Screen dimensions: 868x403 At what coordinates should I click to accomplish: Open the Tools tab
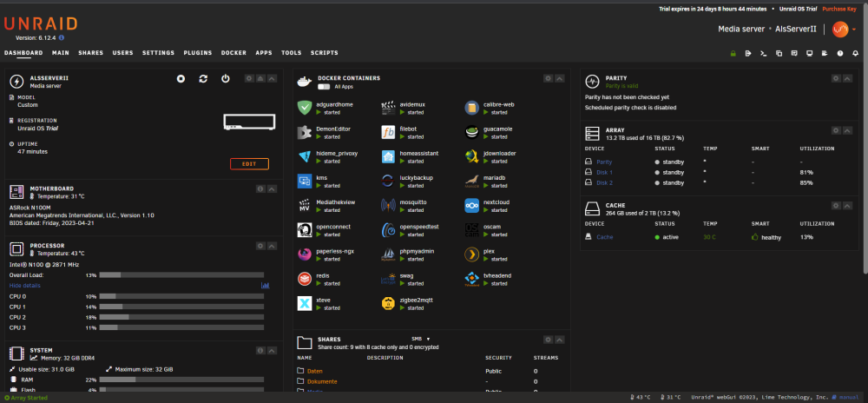[291, 53]
